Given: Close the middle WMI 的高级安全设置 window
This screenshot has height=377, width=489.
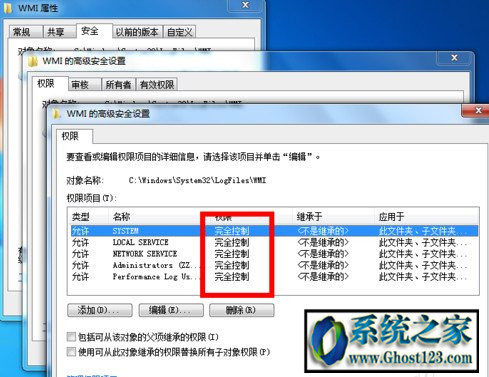Looking at the screenshot, I should tap(454, 58).
